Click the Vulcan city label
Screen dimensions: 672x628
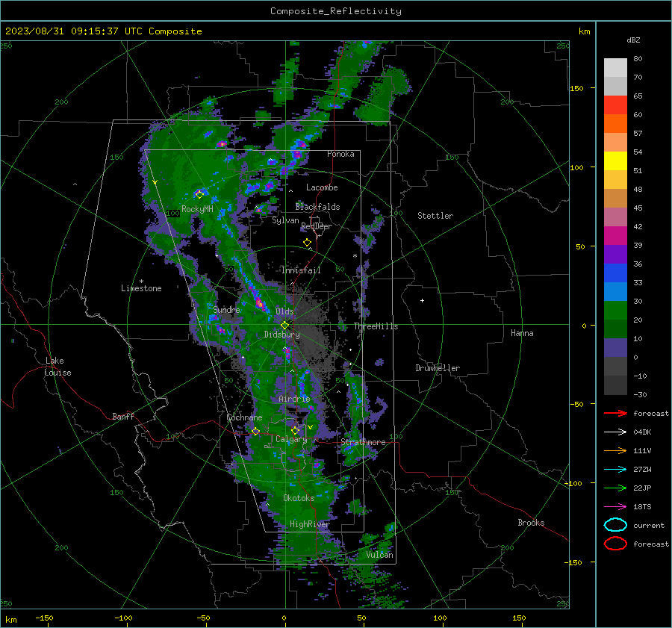(380, 555)
